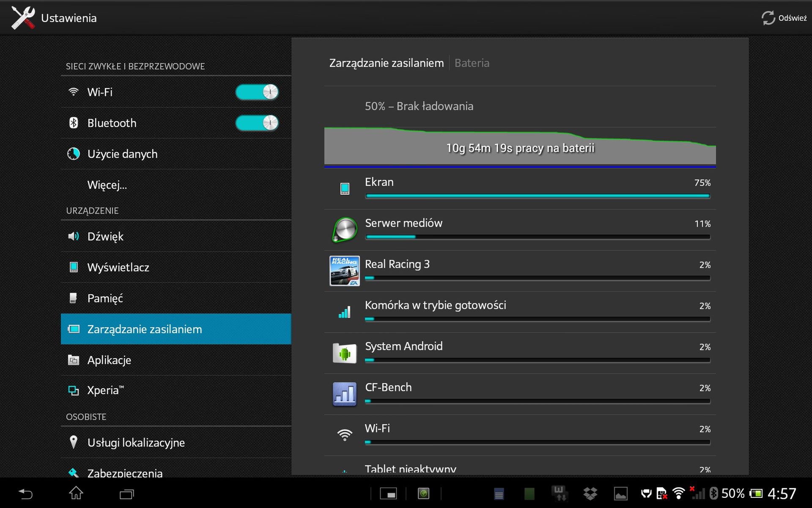Image resolution: width=812 pixels, height=508 pixels.
Task: Open the Aplikacje settings entry
Action: (x=109, y=360)
